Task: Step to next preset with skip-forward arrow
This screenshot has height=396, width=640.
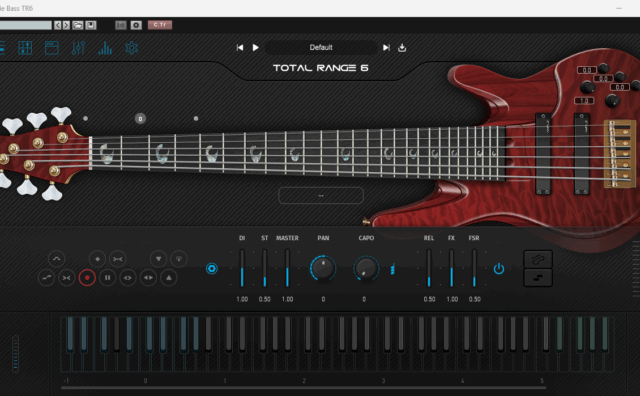Action: 386,47
